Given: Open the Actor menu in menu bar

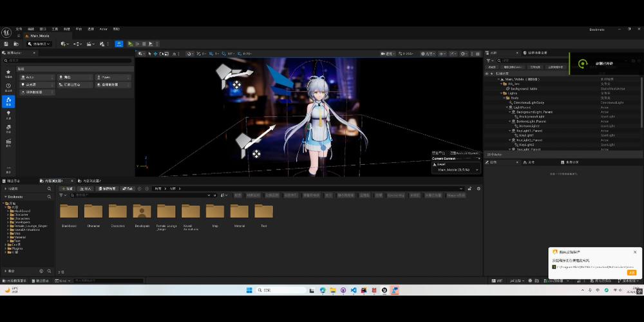Looking at the screenshot, I should pyautogui.click(x=103, y=29).
